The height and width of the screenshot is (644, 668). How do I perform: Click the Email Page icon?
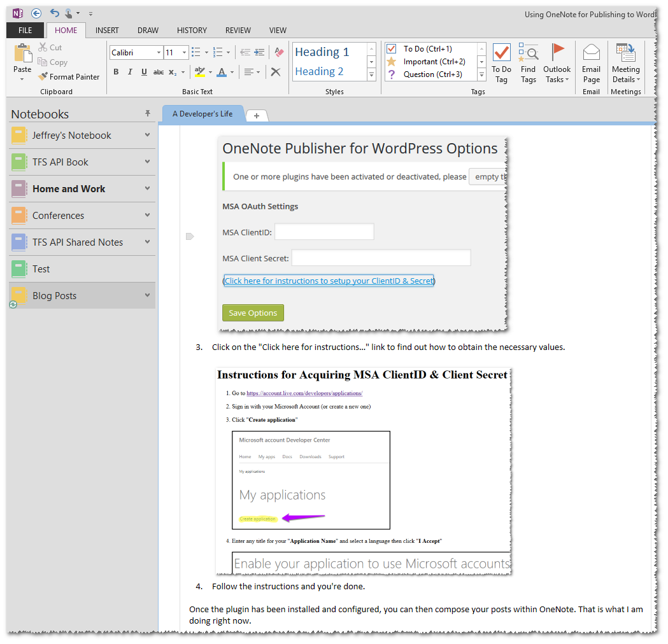[x=591, y=63]
